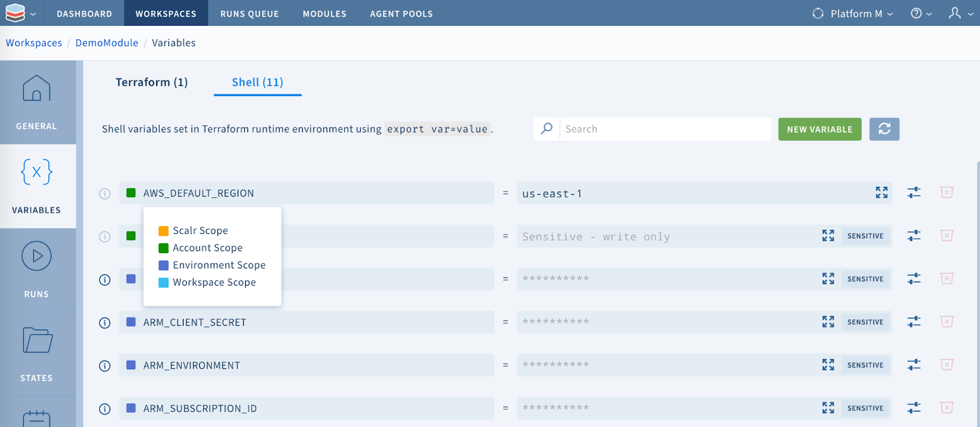Toggle Sensitive on 'write only' row

pyautogui.click(x=865, y=236)
